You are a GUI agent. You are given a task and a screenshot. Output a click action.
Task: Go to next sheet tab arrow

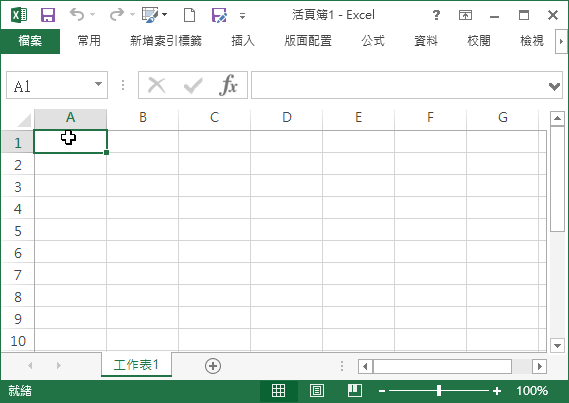[x=59, y=366]
